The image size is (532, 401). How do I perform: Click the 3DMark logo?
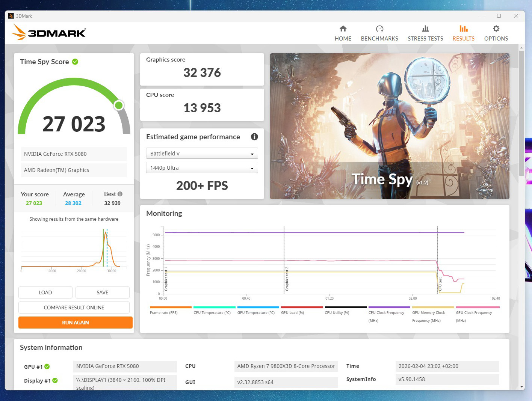click(x=49, y=32)
